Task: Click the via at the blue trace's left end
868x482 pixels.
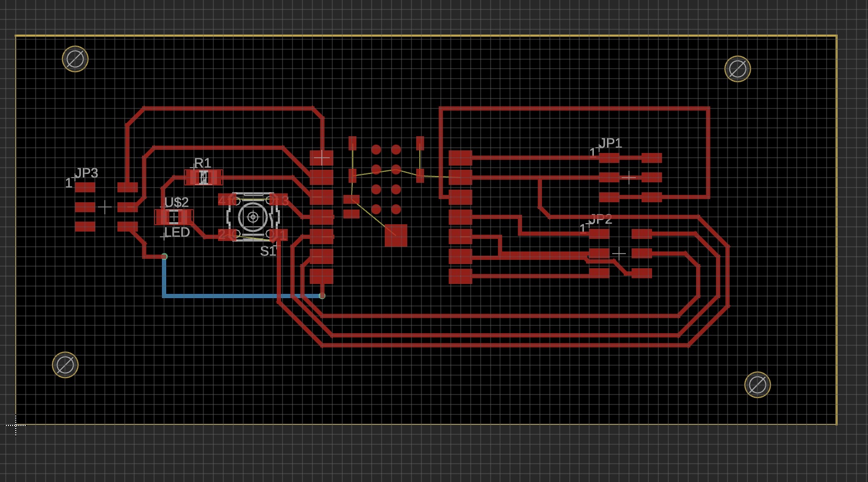Action: [165, 256]
